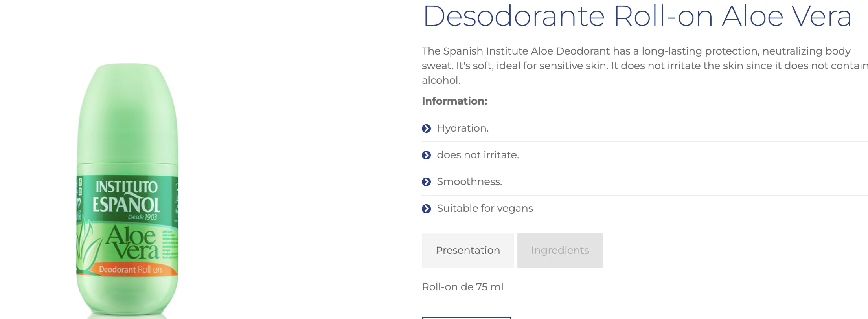Screen dimensions: 868x319
Task: Click the 'Desodorante Roll-on Aloe Vera' title
Action: [x=637, y=16]
